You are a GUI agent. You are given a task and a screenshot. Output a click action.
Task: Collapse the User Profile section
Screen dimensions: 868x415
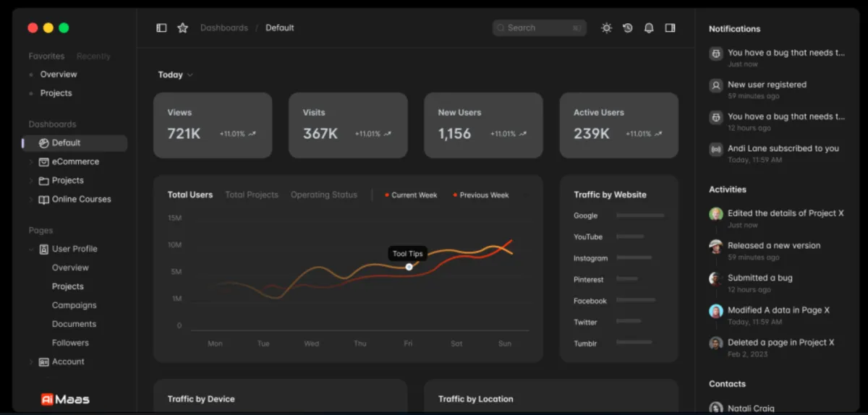pyautogui.click(x=31, y=249)
